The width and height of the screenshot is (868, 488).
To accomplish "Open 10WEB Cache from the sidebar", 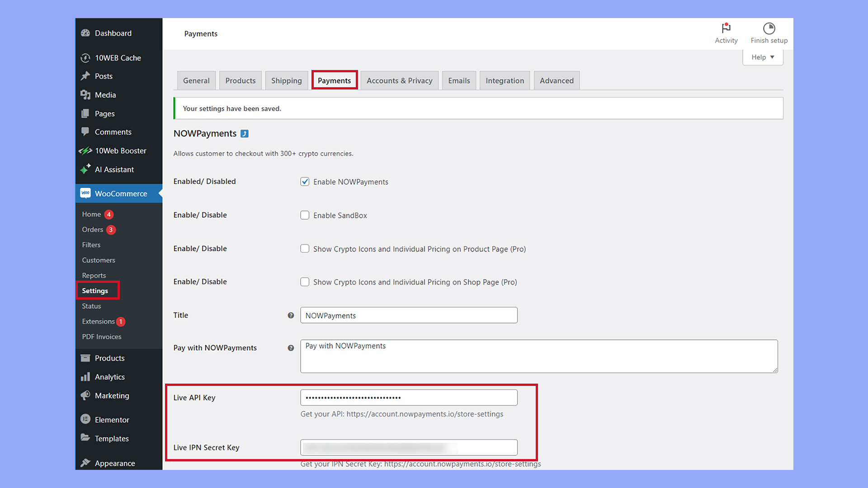I will tap(118, 58).
